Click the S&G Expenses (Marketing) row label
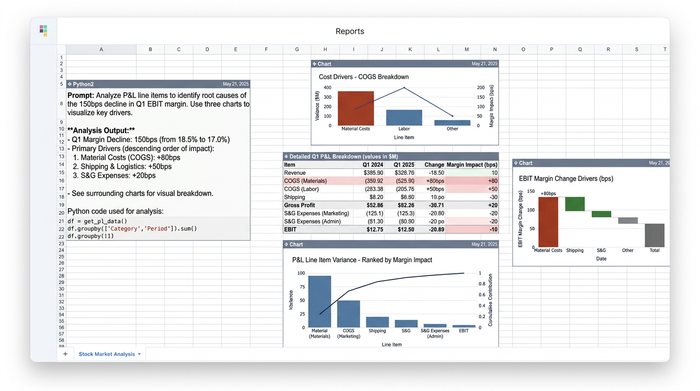The image size is (700, 391). point(317,213)
